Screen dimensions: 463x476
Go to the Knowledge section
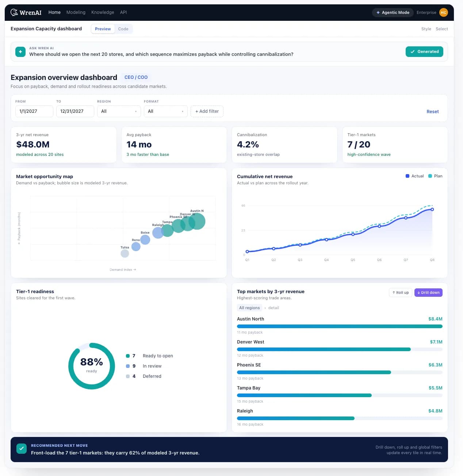[x=103, y=12]
